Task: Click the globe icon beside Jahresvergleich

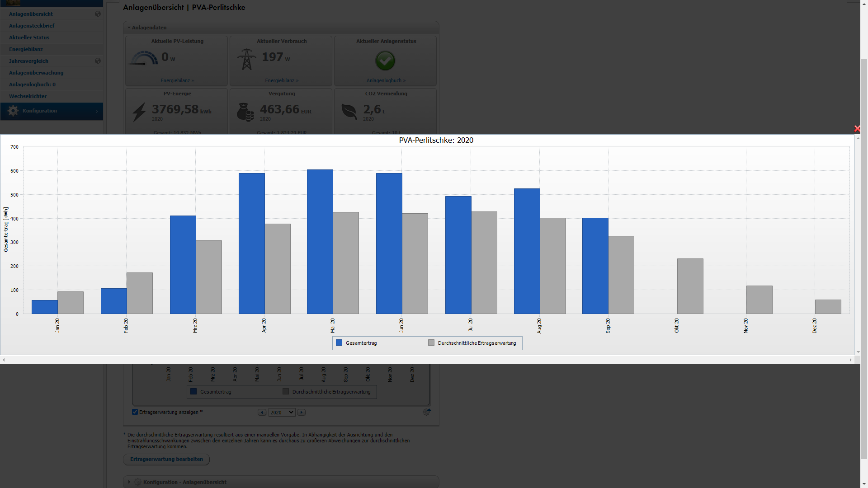Action: (x=98, y=61)
